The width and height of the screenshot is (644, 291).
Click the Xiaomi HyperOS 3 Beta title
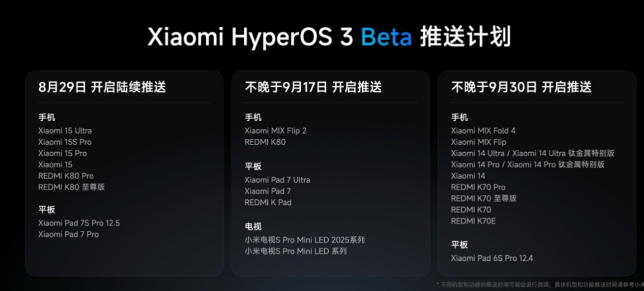tap(329, 38)
